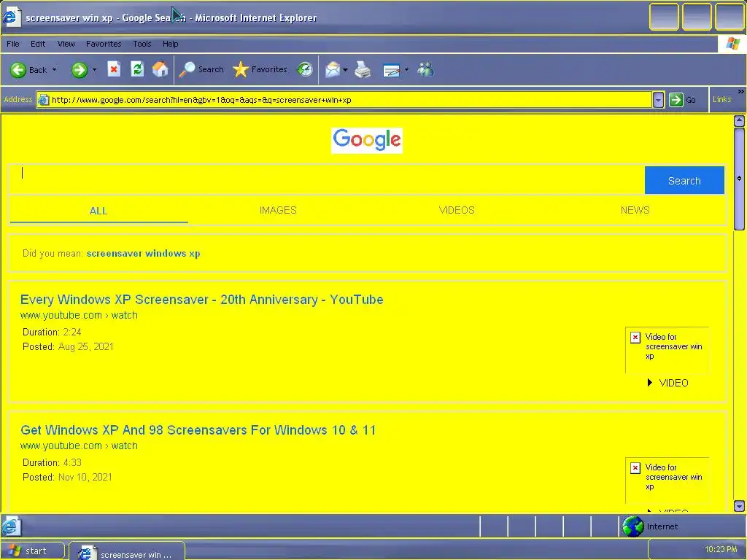Screen dimensions: 747x560
Task: Open Favorites star icon
Action: [241, 70]
